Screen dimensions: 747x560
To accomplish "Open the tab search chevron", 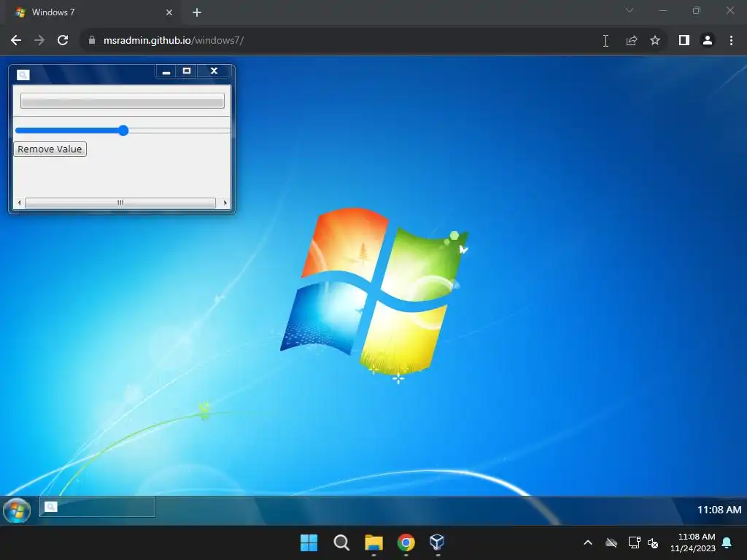I will pyautogui.click(x=630, y=10).
